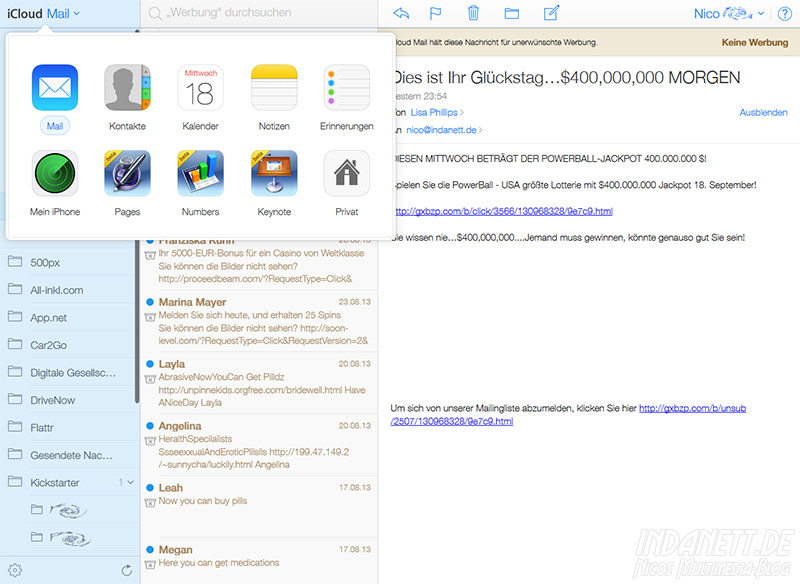Select the Digitale Gesellsc… folder
The height and width of the screenshot is (584, 800).
point(70,372)
